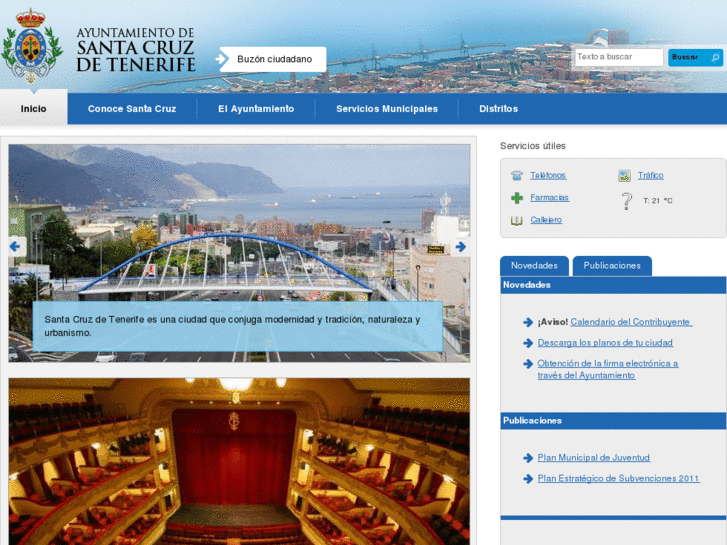Switch to the Publicaciones tab
This screenshot has width=727, height=545.
tap(612, 266)
